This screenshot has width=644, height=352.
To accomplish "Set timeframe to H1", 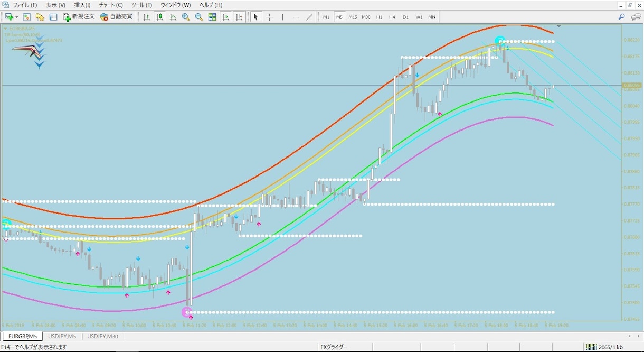I will (x=379, y=17).
